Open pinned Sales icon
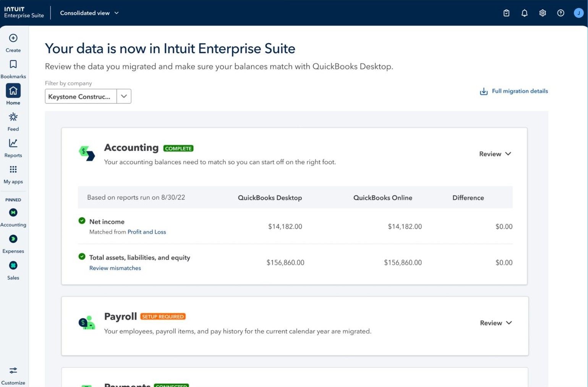 [x=13, y=265]
